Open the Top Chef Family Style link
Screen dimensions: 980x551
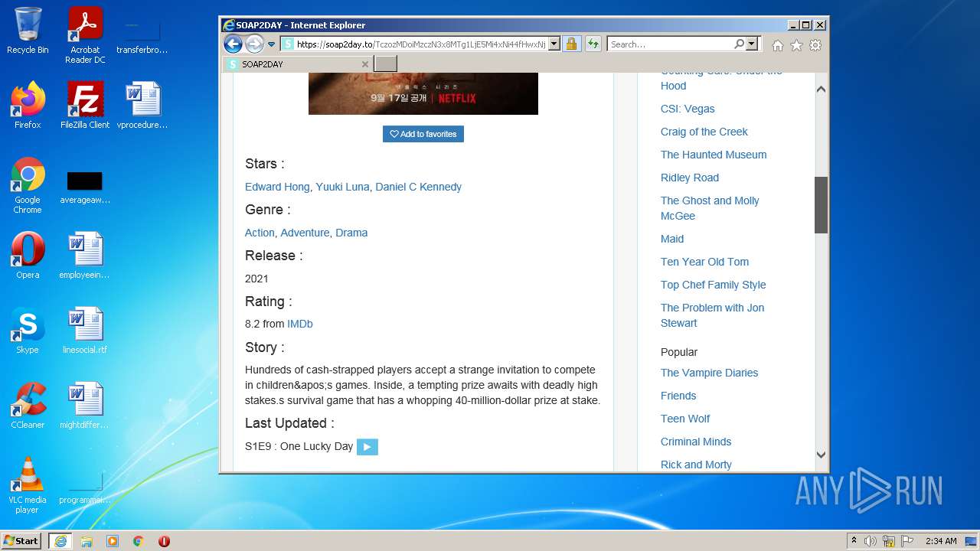click(713, 285)
